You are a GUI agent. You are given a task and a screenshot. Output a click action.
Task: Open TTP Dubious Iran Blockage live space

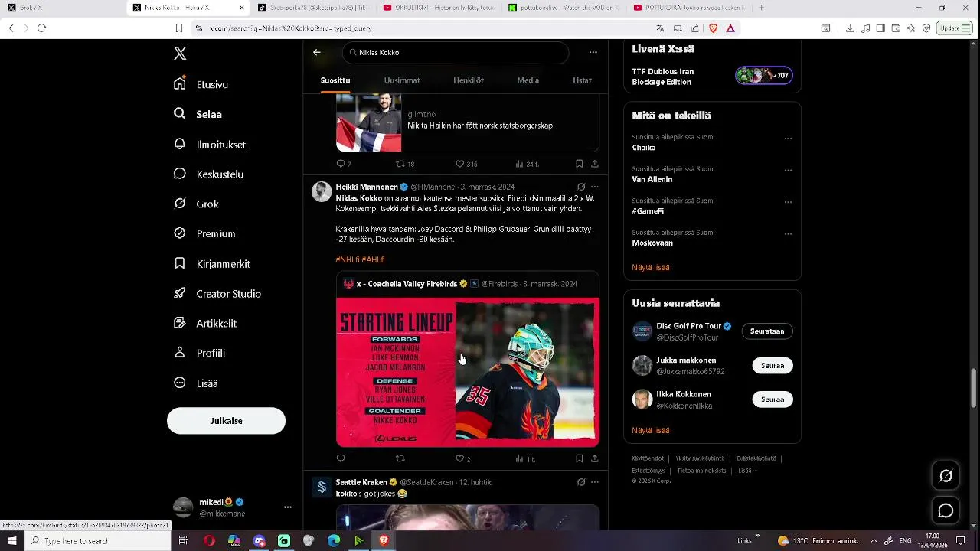click(x=712, y=76)
